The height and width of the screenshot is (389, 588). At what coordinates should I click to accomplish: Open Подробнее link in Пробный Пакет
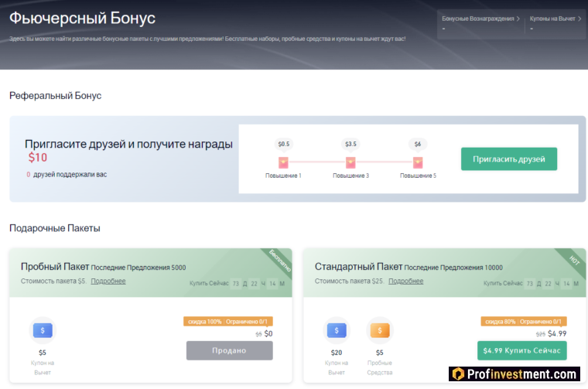[108, 281]
